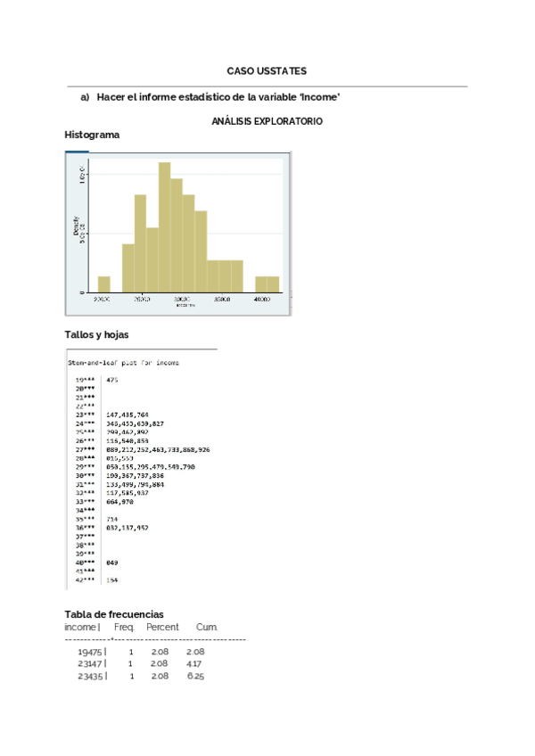Click the 40000 label on the histogram x-axis
Image resolution: width=535 pixels, height=756 pixels.
(x=262, y=300)
